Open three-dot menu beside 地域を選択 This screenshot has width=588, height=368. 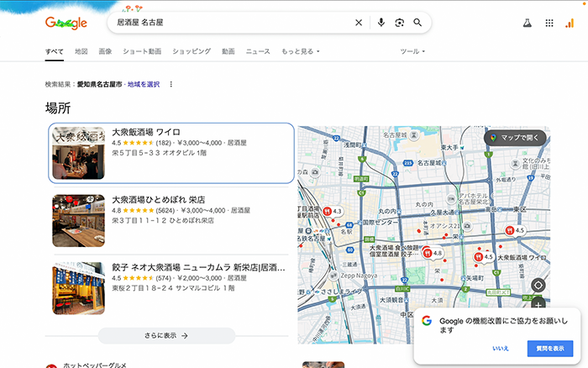click(x=171, y=84)
